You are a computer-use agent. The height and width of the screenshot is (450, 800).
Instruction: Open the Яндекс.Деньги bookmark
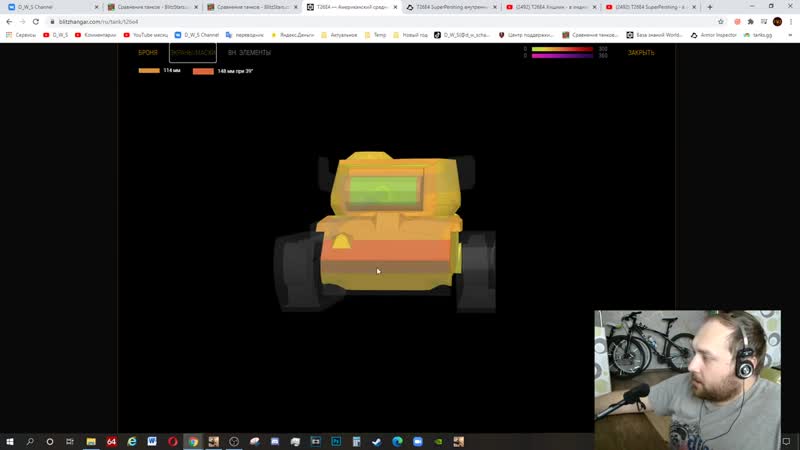point(294,35)
